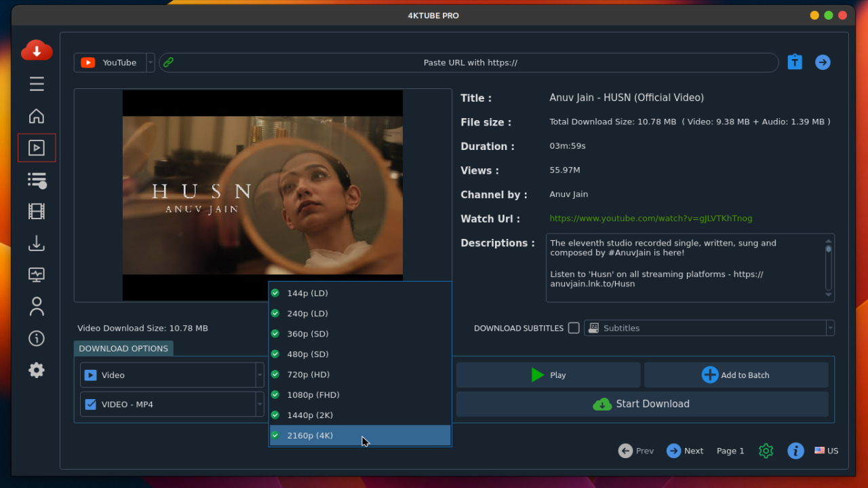This screenshot has width=868, height=488.
Task: Open the user account icon
Action: point(37,306)
